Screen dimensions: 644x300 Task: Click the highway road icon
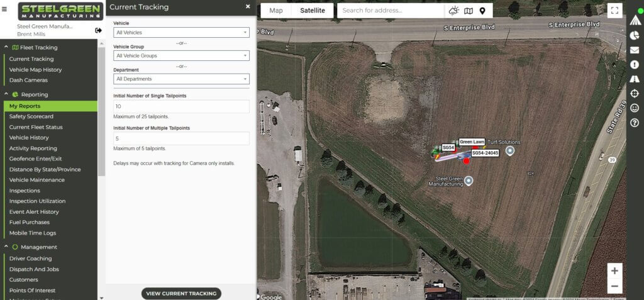(x=635, y=79)
